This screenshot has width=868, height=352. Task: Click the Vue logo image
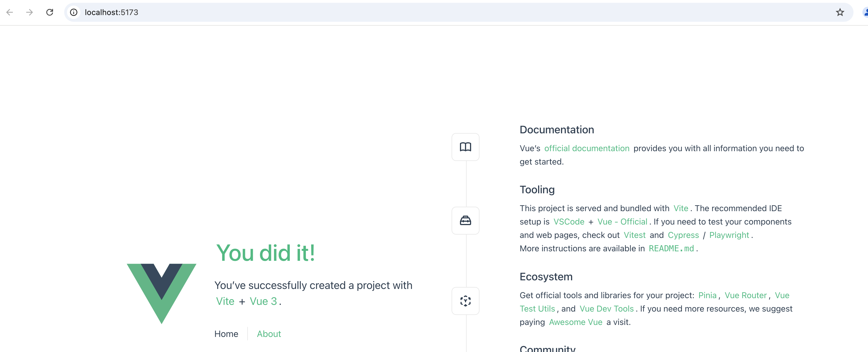(161, 294)
